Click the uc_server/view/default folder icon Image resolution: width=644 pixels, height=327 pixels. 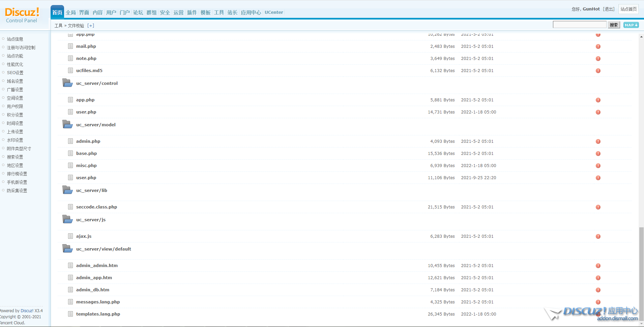(x=67, y=249)
